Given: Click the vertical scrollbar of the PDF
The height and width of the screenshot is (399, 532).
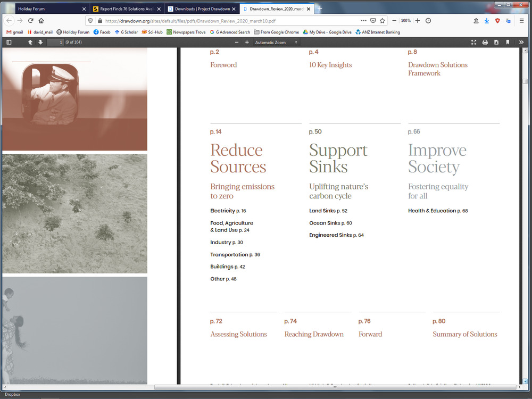Looking at the screenshot, I should coord(525,213).
